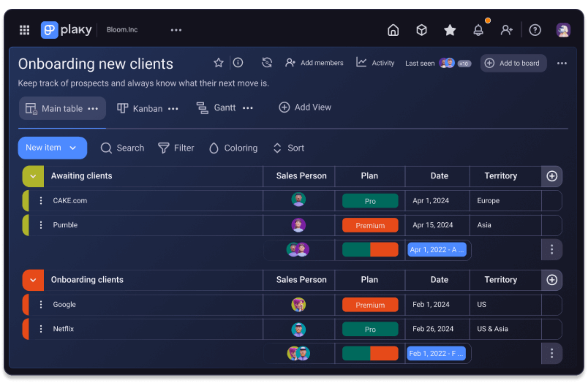Open the Search in board

(122, 148)
